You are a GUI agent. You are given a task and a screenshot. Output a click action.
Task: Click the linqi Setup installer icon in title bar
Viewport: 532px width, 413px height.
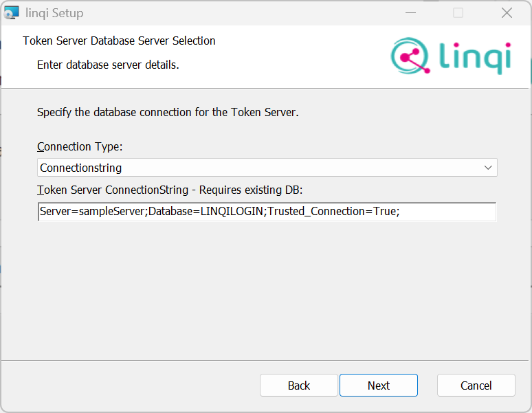click(x=11, y=13)
